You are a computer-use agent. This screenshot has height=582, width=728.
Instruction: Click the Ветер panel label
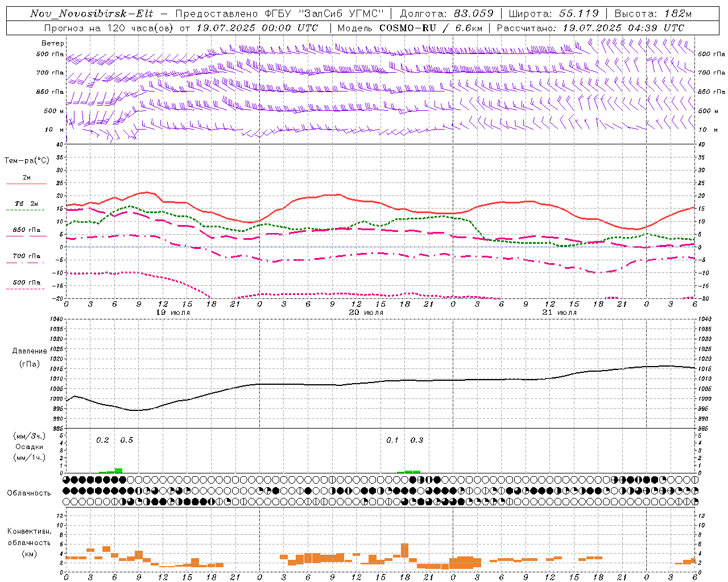pyautogui.click(x=53, y=43)
